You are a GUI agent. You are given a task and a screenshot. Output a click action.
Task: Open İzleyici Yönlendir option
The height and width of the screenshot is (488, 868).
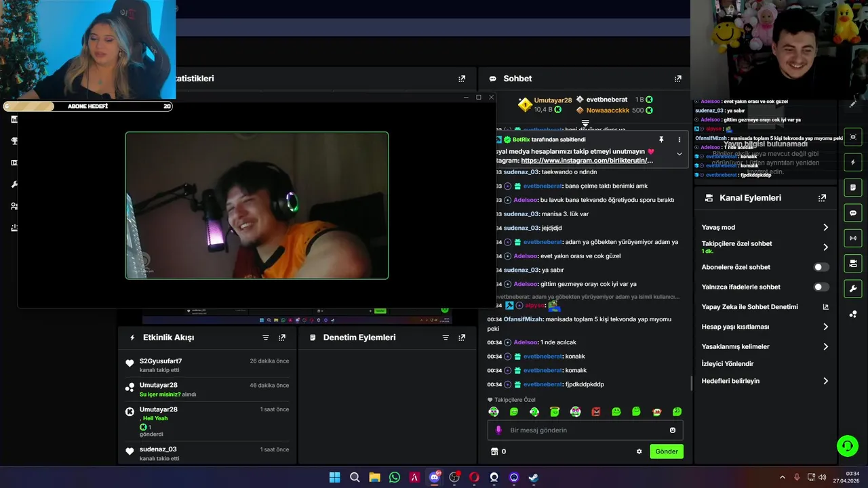click(728, 364)
